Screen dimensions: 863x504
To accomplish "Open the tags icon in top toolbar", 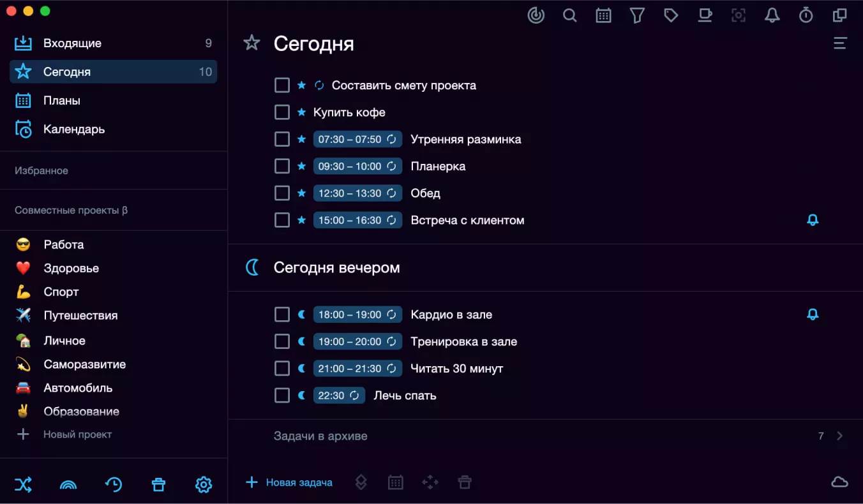I will [671, 15].
